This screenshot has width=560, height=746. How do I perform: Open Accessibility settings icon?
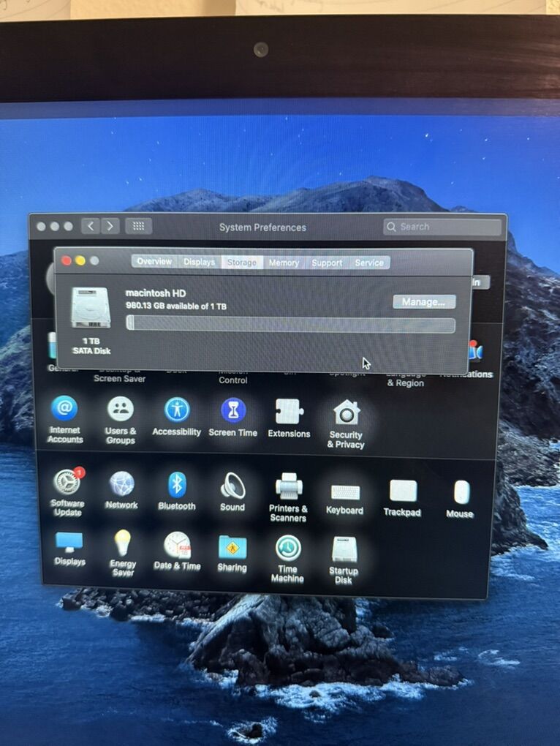[177, 410]
